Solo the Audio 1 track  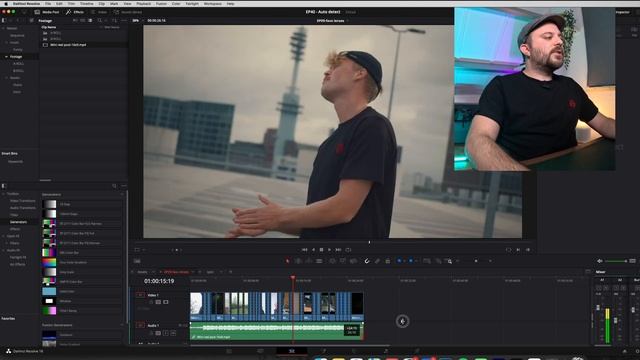166,333
